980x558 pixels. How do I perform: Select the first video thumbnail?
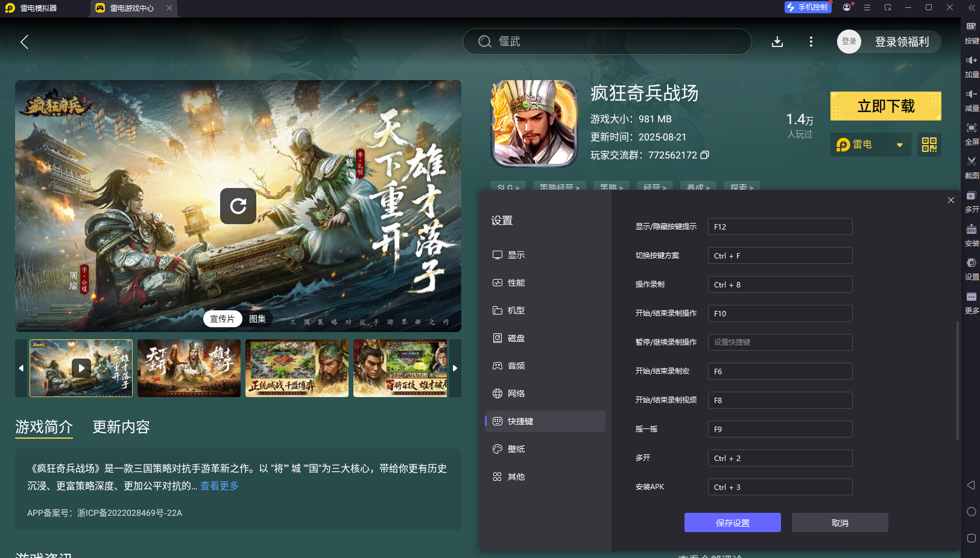coord(81,368)
